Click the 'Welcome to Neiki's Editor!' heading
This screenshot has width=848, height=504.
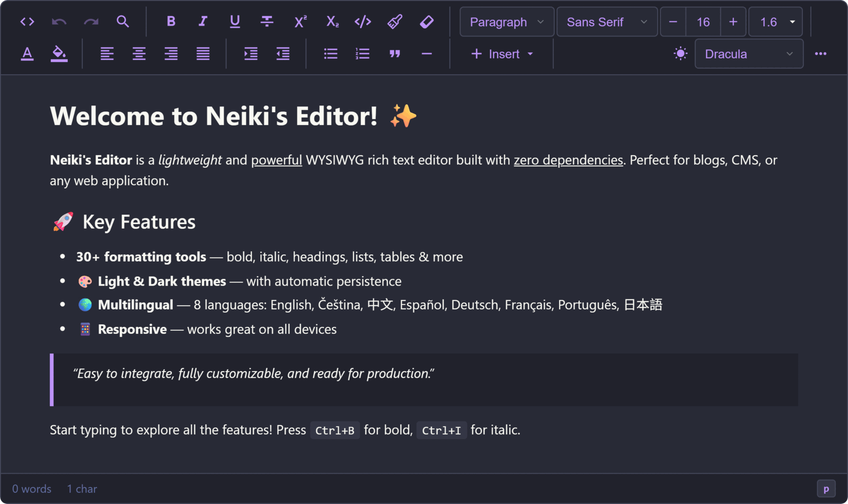[233, 116]
